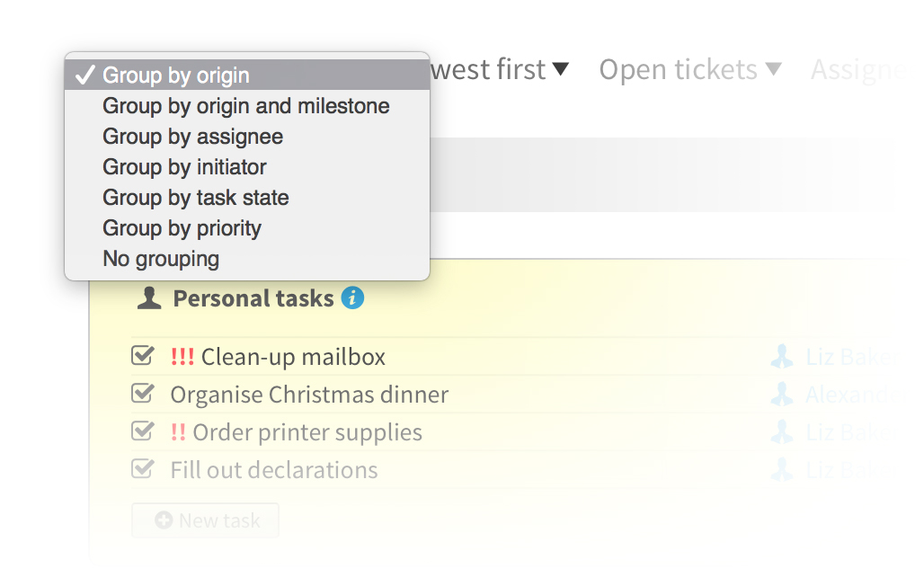This screenshot has width=924, height=586.
Task: Open the Open tickets filter dropdown
Action: coord(689,70)
